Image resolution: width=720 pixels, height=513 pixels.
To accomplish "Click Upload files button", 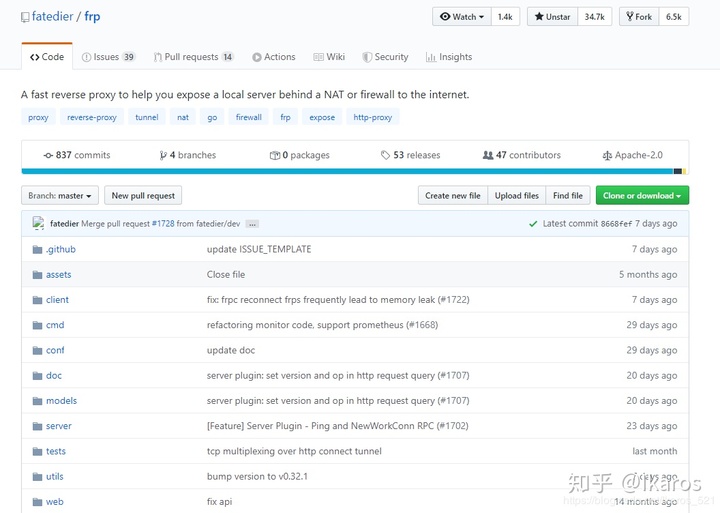I will click(517, 196).
